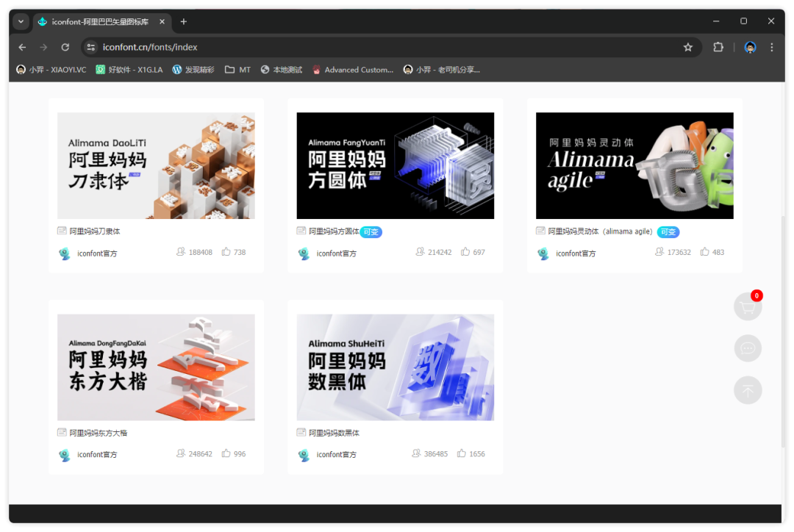Viewport: 794px width, 532px height.
Task: Open the Advanced Custom... bookmark
Action: pos(353,70)
